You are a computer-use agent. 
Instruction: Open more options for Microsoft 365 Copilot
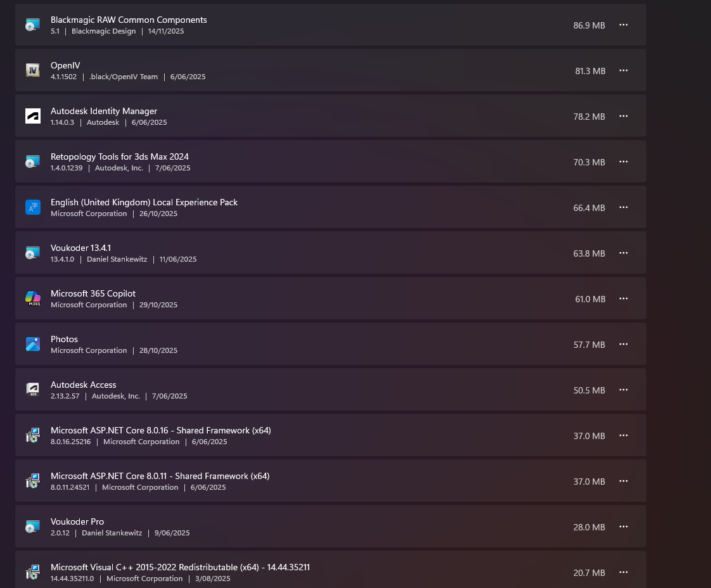coord(624,298)
